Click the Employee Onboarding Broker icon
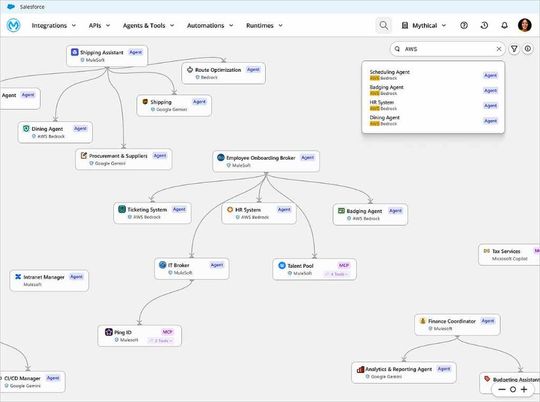Screen dimensions: 540x402 point(221,157)
